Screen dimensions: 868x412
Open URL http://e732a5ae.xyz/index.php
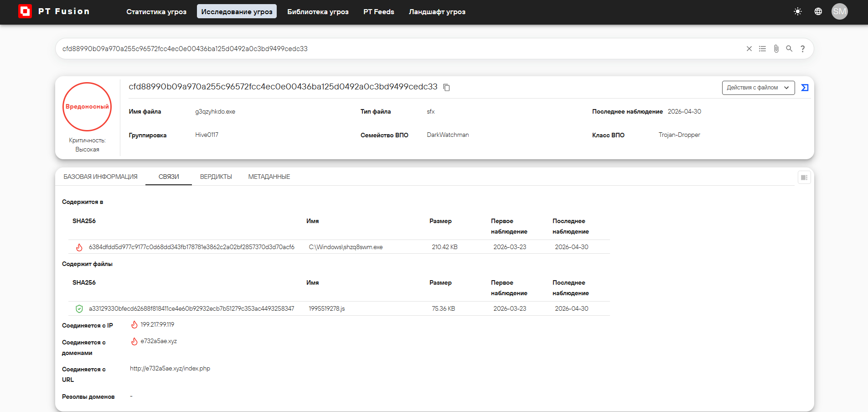coord(170,368)
